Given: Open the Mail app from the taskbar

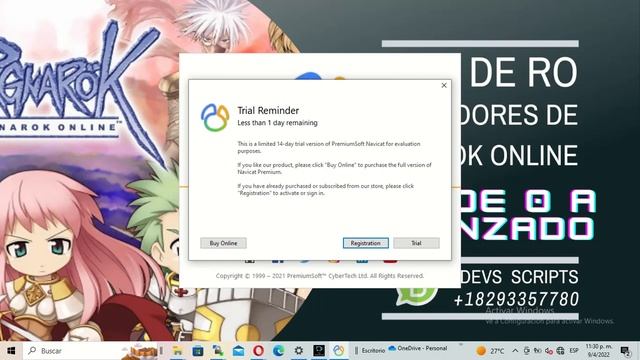Looking at the screenshot, I should point(238,351).
